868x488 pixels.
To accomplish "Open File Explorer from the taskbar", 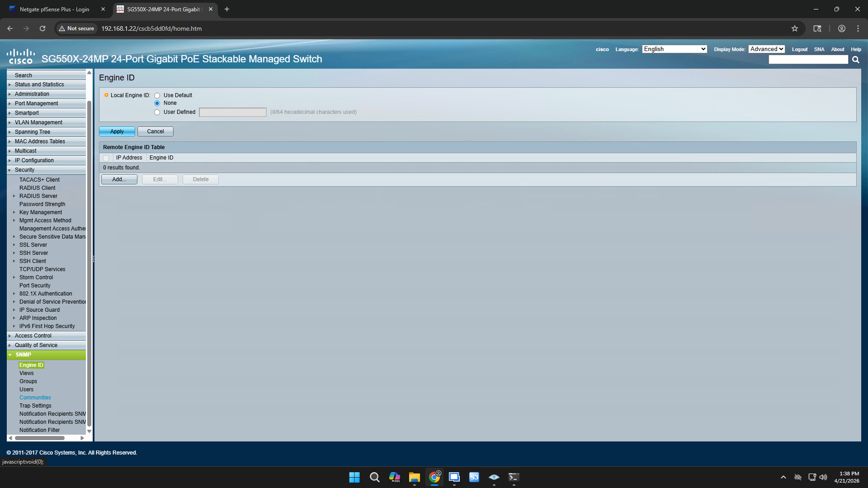I will click(x=414, y=477).
